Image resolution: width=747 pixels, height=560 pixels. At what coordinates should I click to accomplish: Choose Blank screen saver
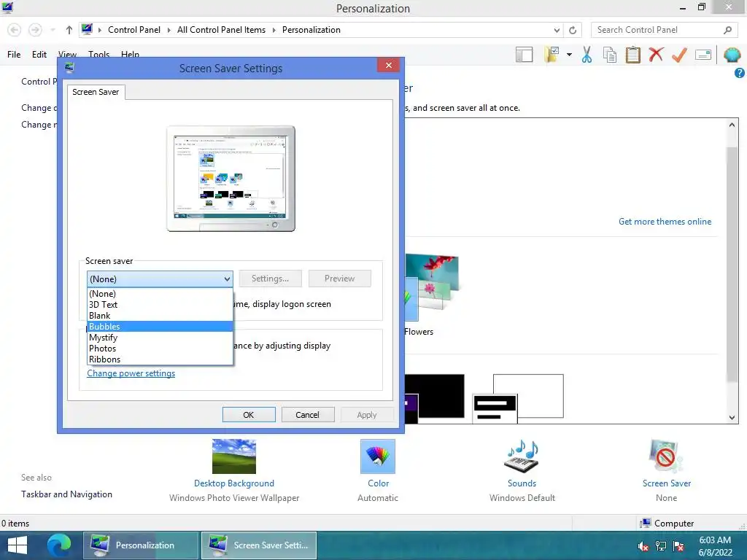pyautogui.click(x=160, y=316)
